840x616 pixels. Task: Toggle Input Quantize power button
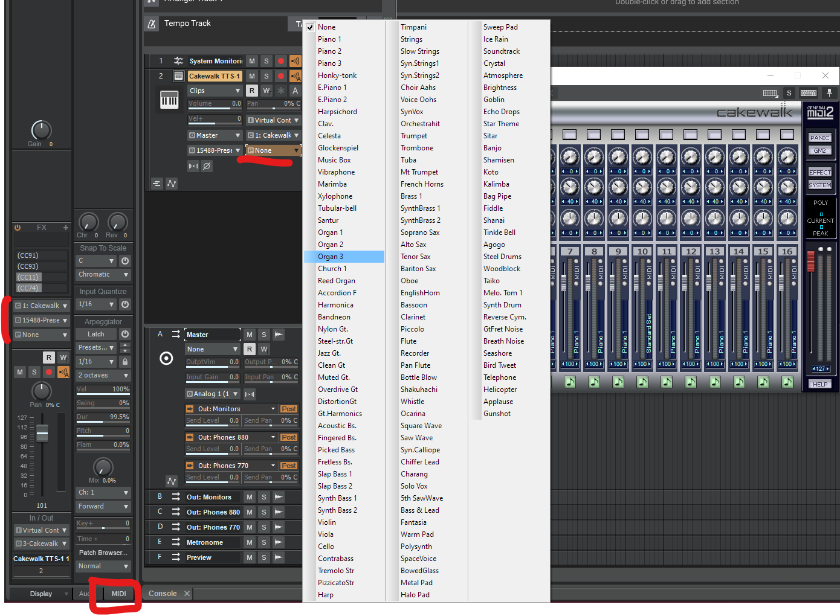tap(125, 304)
